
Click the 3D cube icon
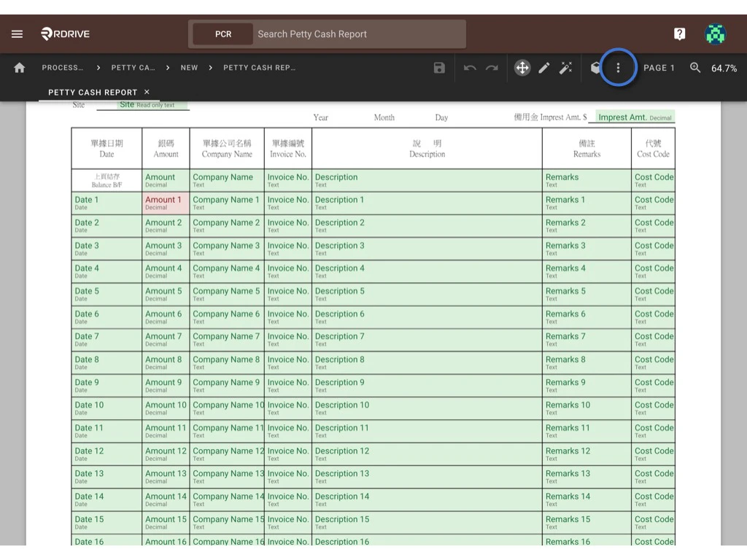tap(596, 68)
